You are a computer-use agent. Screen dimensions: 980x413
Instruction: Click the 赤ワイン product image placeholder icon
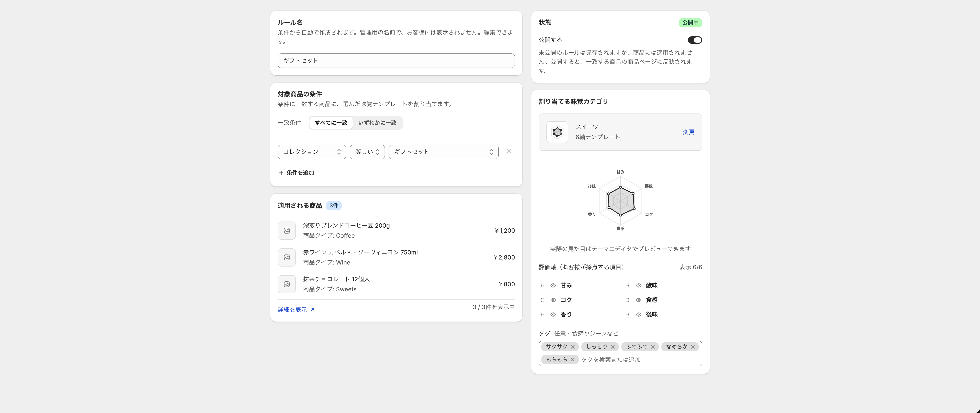(x=286, y=257)
